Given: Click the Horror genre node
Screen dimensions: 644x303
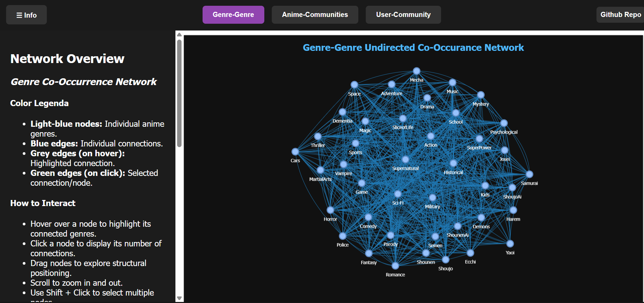Looking at the screenshot, I should point(330,210).
